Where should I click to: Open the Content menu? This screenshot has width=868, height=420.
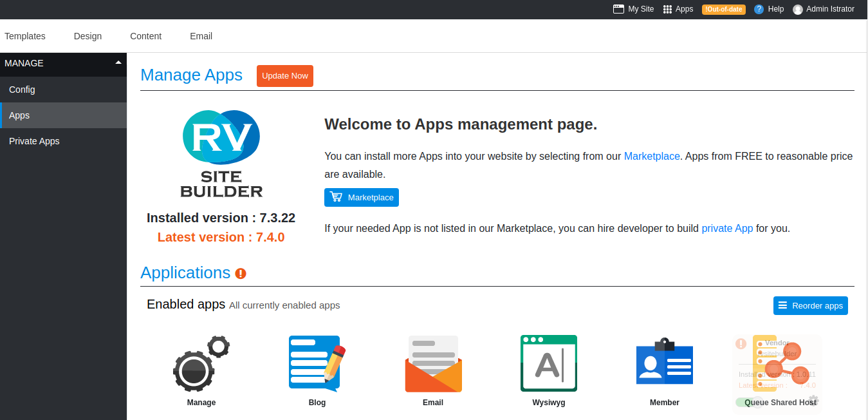pyautogui.click(x=145, y=36)
